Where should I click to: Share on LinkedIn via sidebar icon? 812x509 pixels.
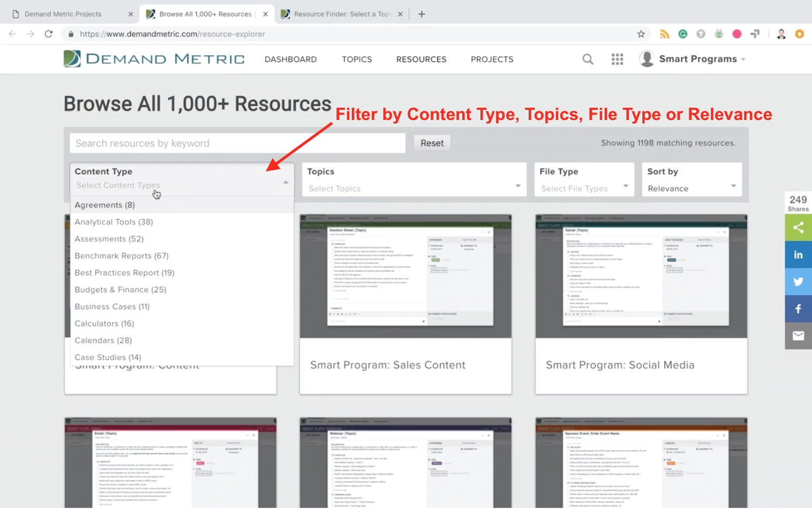pyautogui.click(x=799, y=255)
